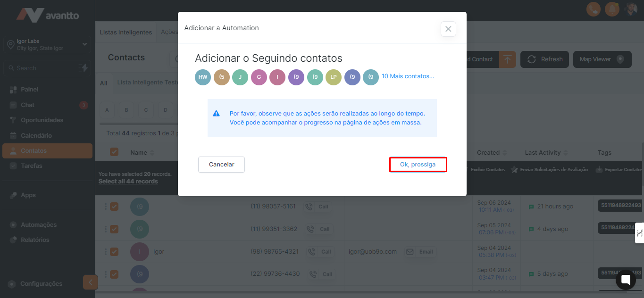Screen dimensions: 644x298
Task: Uncheck the Igor contact row checkbox
Action: click(x=114, y=251)
